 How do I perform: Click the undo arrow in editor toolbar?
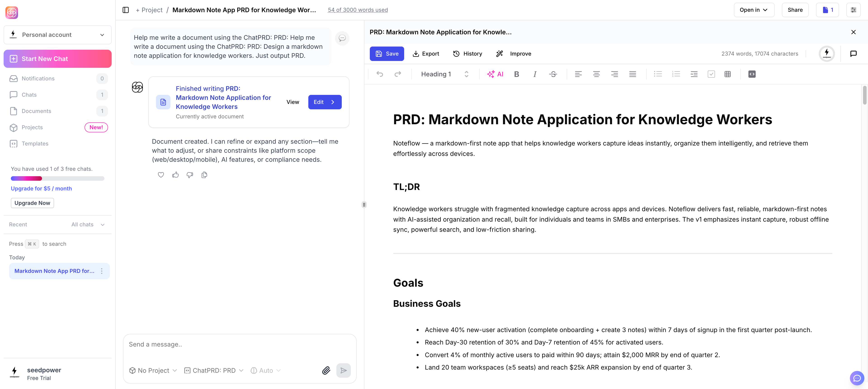point(380,74)
